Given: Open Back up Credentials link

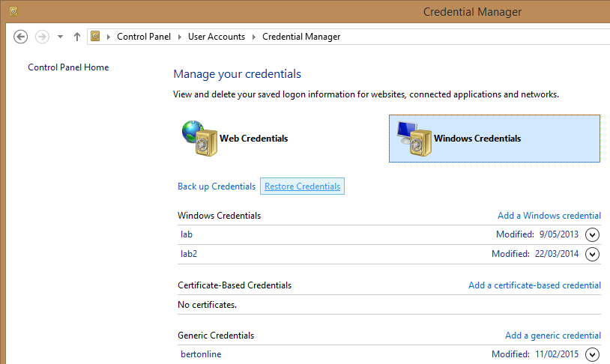Looking at the screenshot, I should click(x=217, y=186).
